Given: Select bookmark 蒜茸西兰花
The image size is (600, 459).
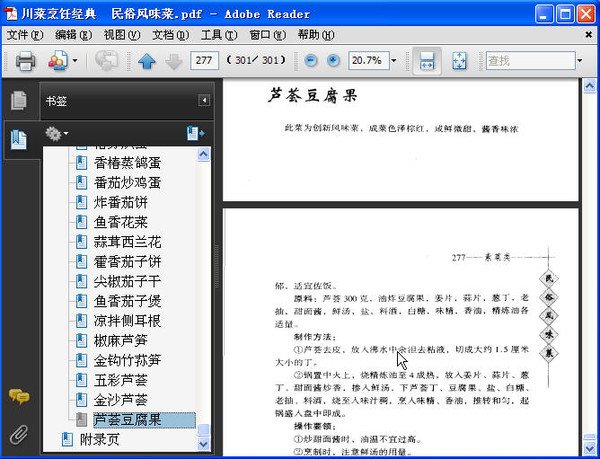Looking at the screenshot, I should tap(127, 242).
